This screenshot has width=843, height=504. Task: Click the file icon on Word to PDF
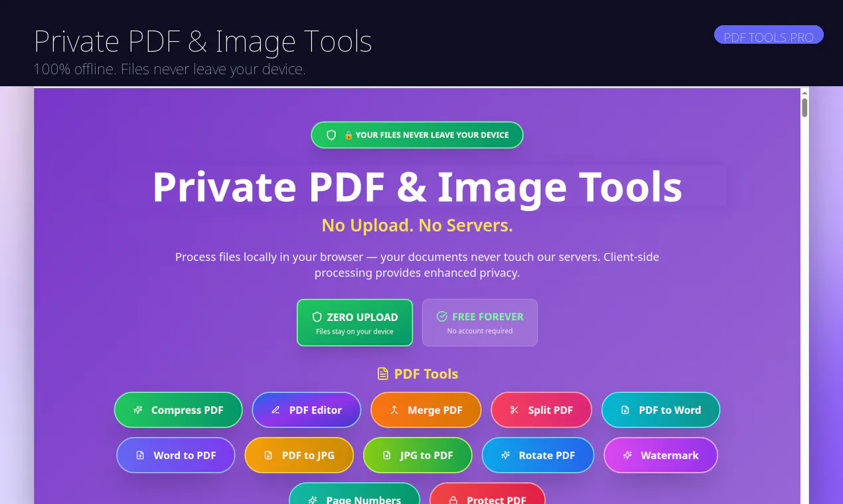pos(140,455)
